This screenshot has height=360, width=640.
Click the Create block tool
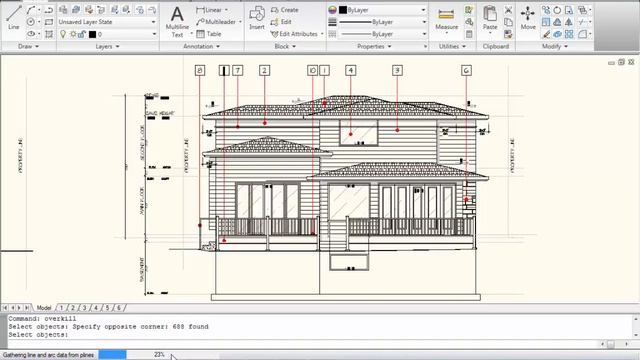point(284,10)
